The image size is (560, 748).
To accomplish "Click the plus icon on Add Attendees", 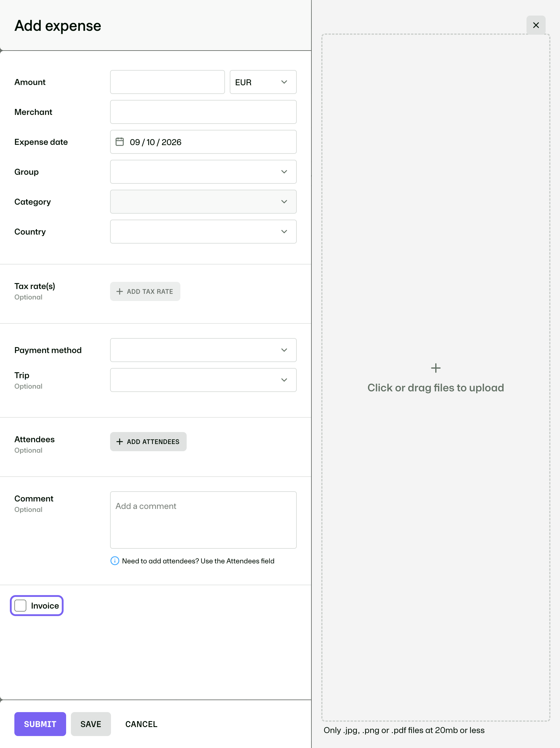I will pyautogui.click(x=119, y=442).
